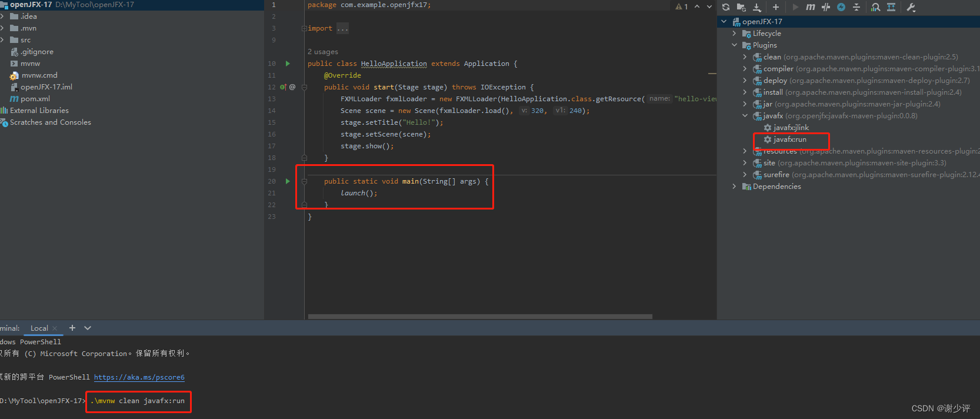Click the new terminal tab plus button
This screenshot has height=419, width=980.
point(72,328)
